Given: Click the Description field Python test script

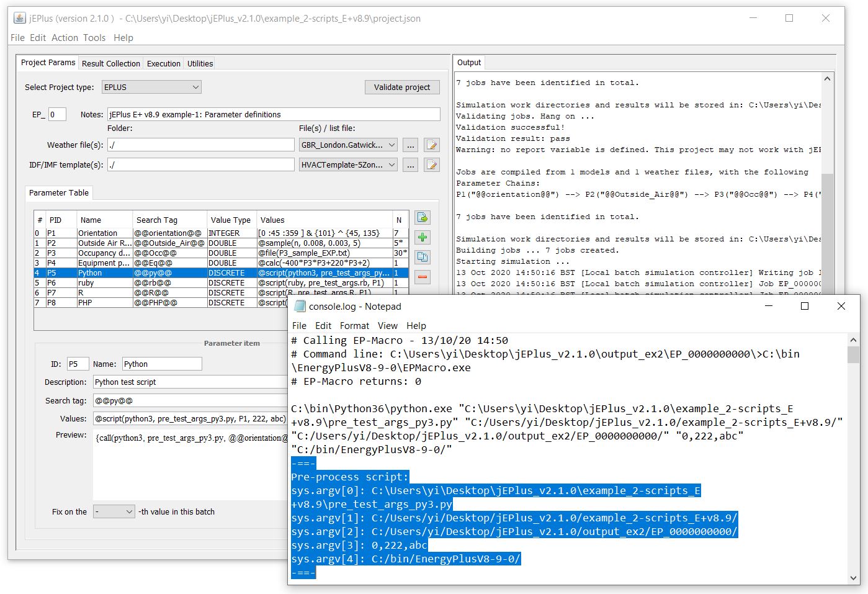Looking at the screenshot, I should (x=190, y=382).
